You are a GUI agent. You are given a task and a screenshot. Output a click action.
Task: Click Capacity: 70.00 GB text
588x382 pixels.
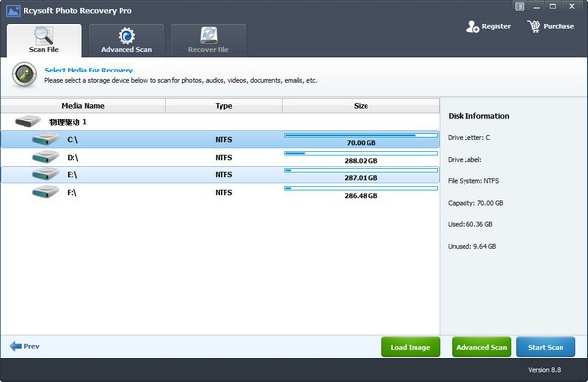click(475, 203)
